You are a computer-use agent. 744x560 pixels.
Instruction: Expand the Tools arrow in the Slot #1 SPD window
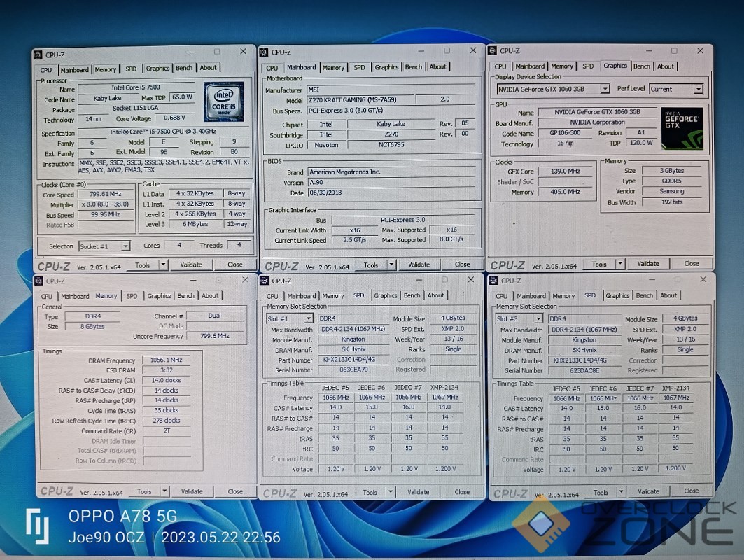coord(391,491)
